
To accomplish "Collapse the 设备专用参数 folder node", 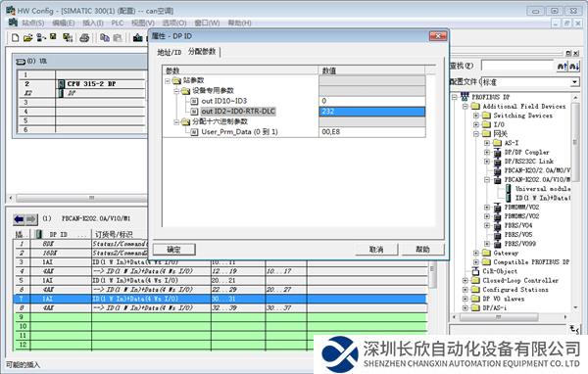I will point(176,91).
